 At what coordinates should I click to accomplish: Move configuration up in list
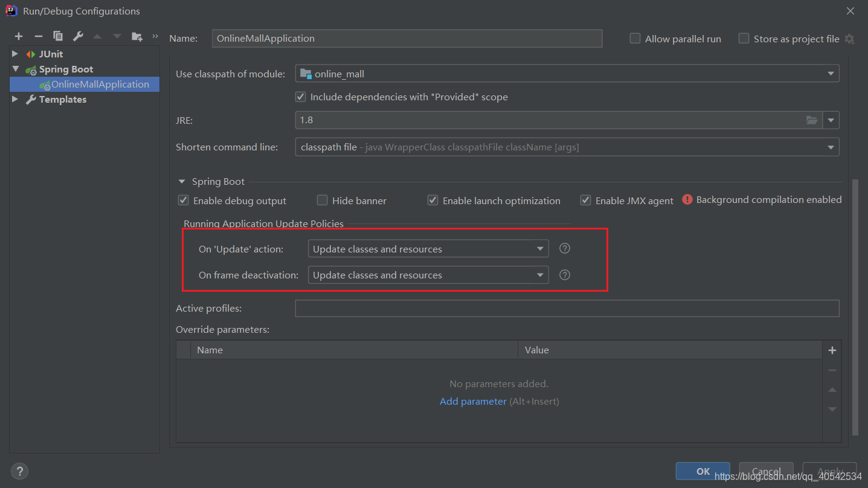click(97, 37)
